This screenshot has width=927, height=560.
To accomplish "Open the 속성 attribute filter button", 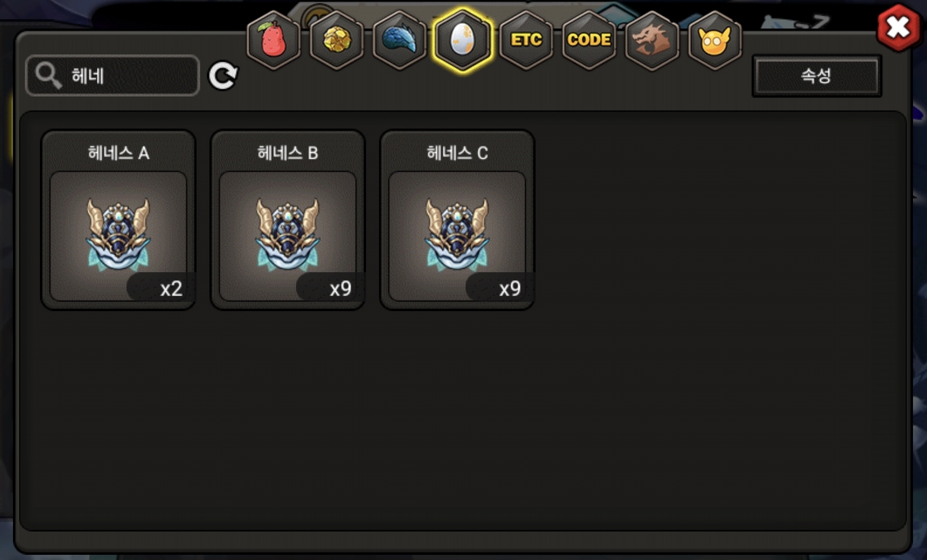I will click(817, 76).
